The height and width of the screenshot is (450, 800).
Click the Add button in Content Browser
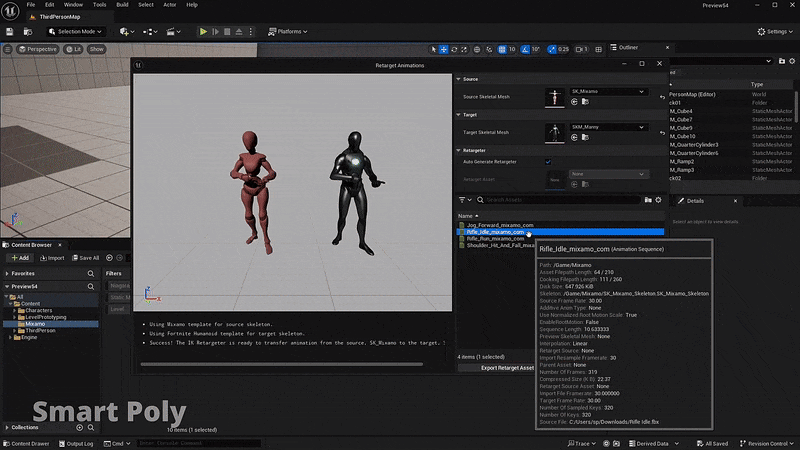tap(20, 258)
